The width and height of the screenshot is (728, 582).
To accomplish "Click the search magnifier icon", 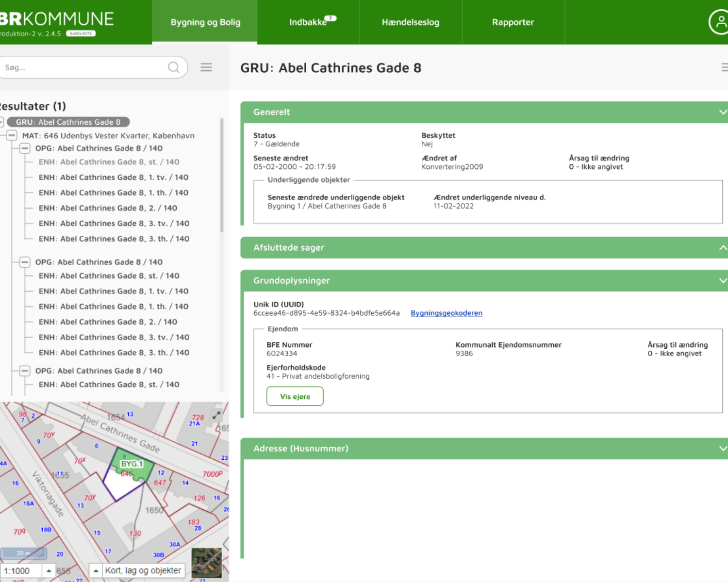I will 173,67.
